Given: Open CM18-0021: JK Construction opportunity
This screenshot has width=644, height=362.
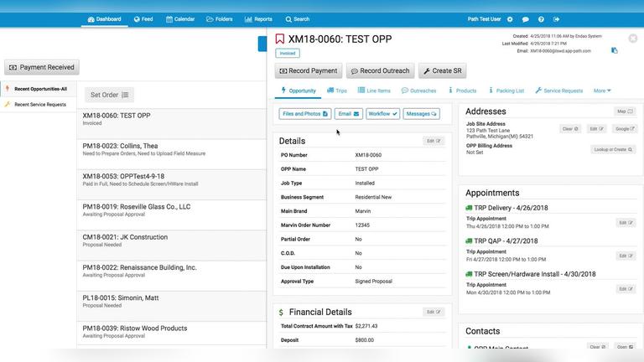Looking at the screenshot, I should (x=172, y=246).
